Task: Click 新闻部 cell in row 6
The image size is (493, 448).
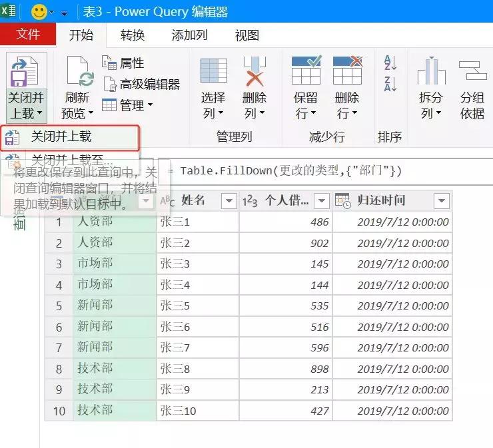Action: (x=115, y=327)
